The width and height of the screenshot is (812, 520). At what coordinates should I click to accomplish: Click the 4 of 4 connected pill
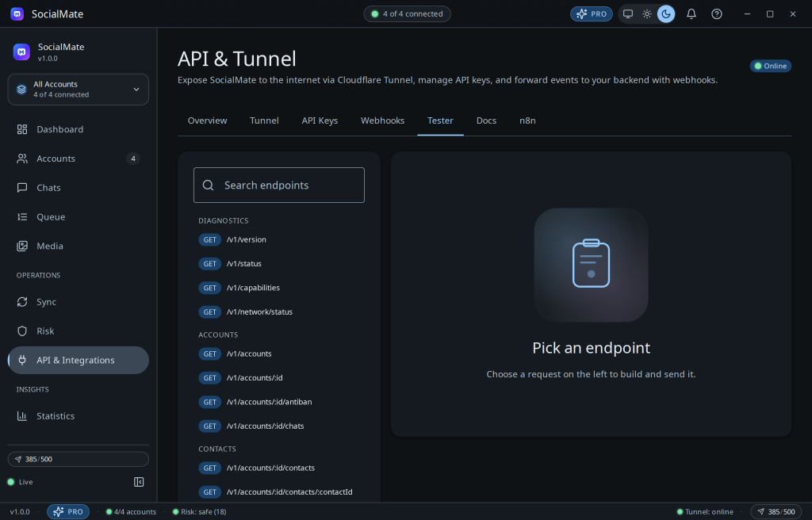(x=407, y=14)
